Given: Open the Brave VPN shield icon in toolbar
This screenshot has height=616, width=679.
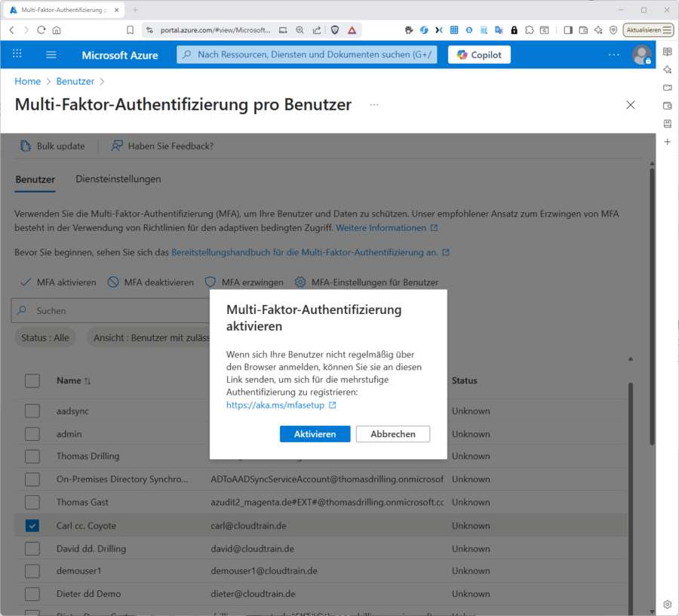Looking at the screenshot, I should 613,30.
